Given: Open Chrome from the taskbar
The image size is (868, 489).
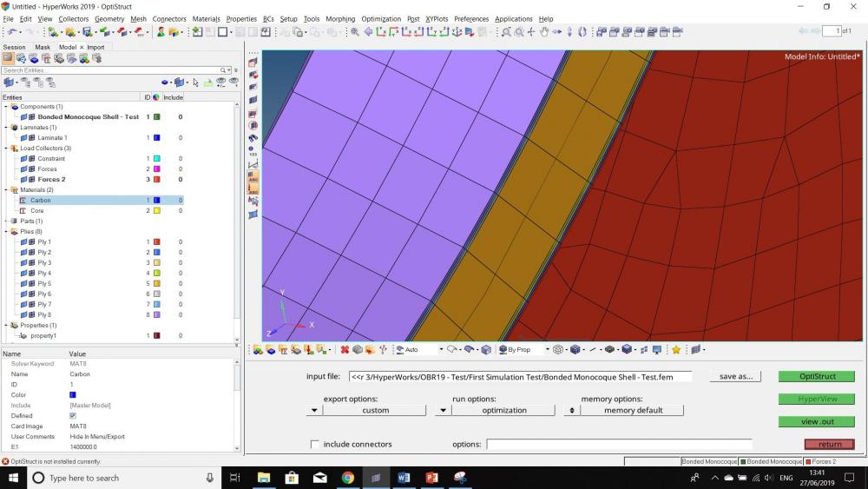Looking at the screenshot, I should point(348,478).
